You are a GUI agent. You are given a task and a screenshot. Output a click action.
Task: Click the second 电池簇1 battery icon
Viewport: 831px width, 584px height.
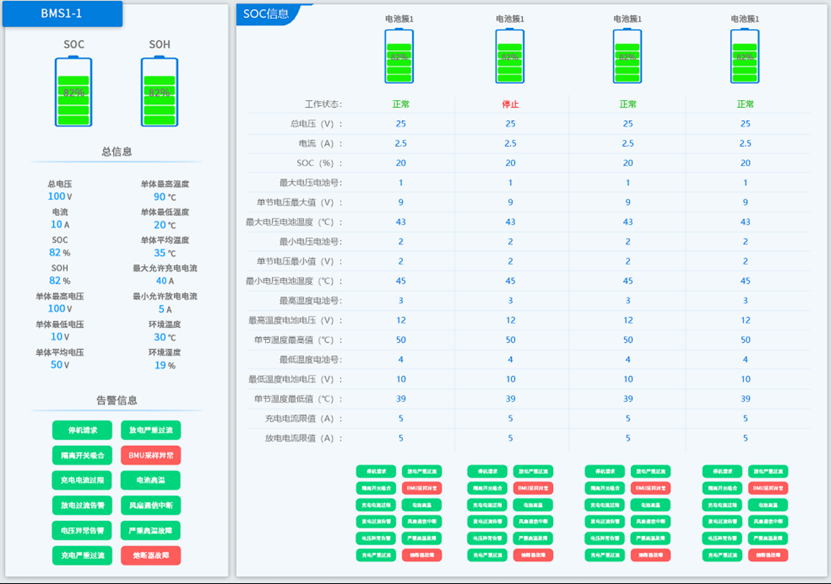click(x=509, y=55)
